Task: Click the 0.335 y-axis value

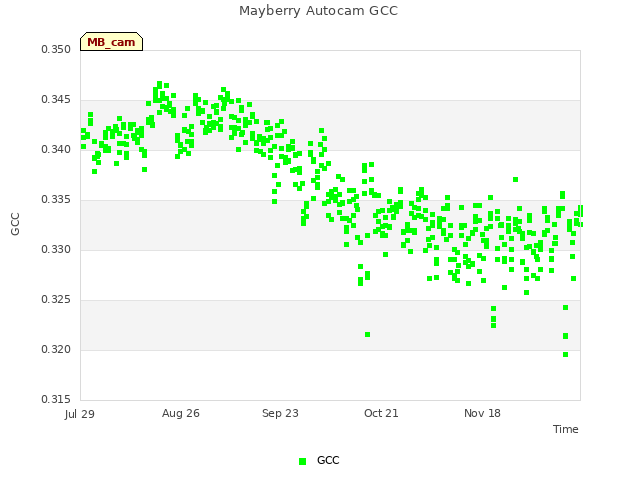Action: pos(56,200)
